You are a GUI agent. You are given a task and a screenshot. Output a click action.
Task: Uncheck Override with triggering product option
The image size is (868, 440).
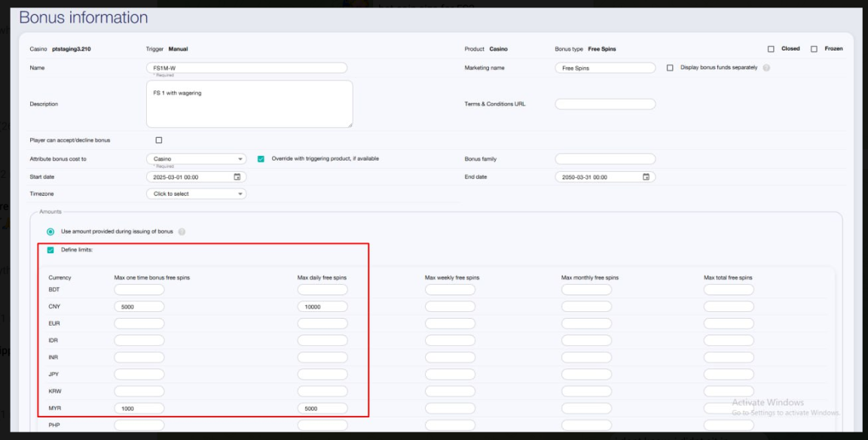click(x=261, y=159)
